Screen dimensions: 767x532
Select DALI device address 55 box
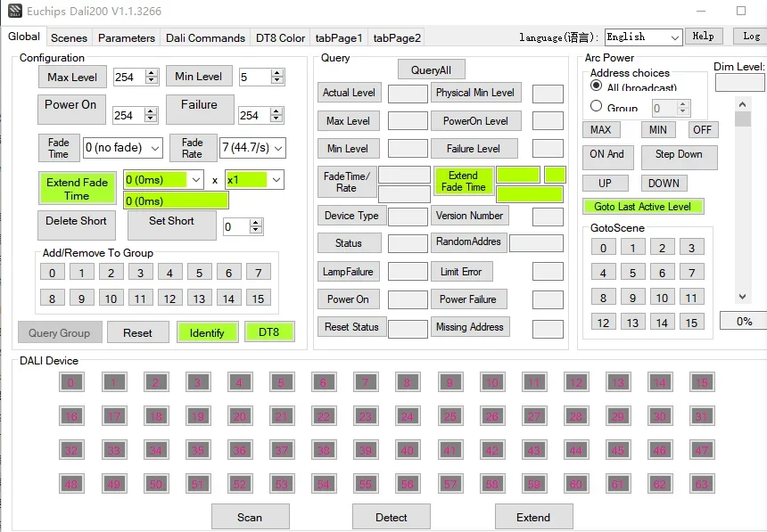click(x=366, y=484)
